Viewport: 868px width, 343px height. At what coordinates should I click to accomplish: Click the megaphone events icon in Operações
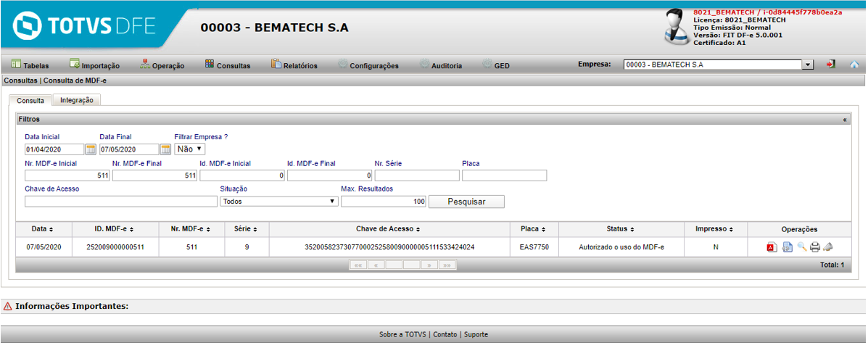click(x=828, y=247)
